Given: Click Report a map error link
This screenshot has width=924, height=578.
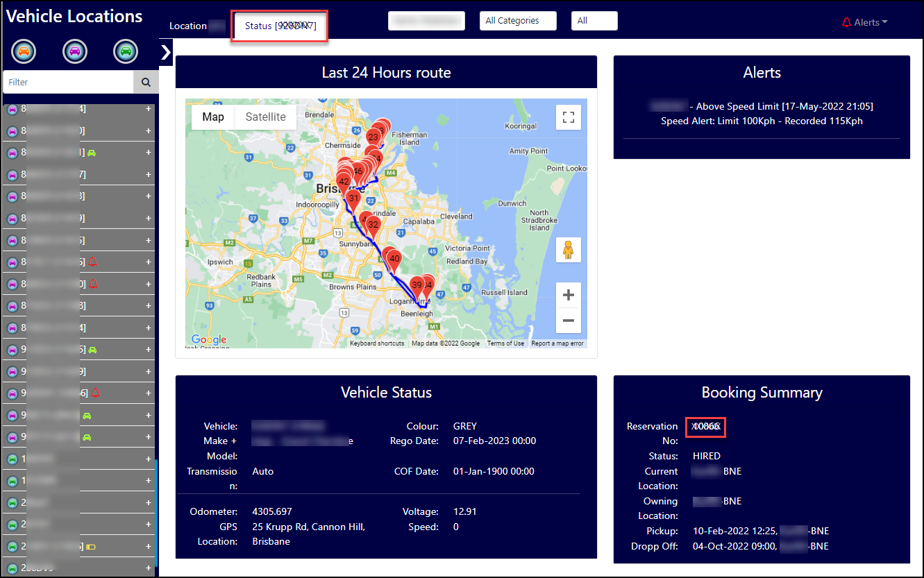Looking at the screenshot, I should [x=557, y=343].
